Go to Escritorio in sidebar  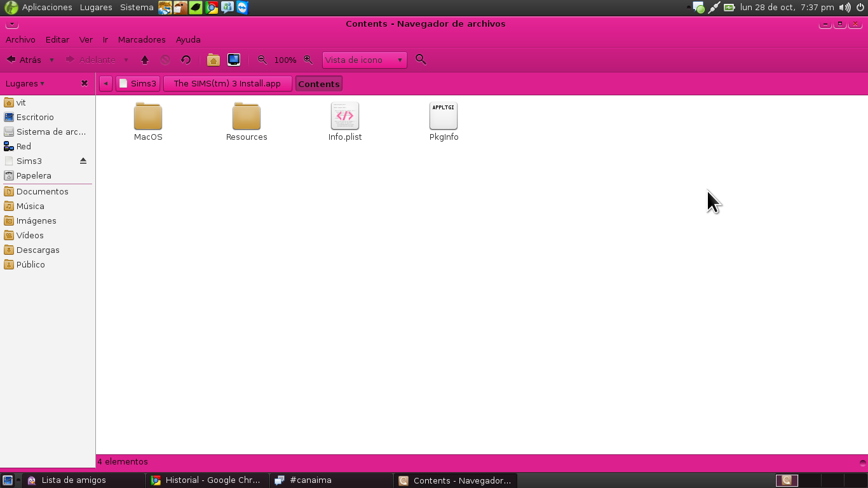coord(48,117)
